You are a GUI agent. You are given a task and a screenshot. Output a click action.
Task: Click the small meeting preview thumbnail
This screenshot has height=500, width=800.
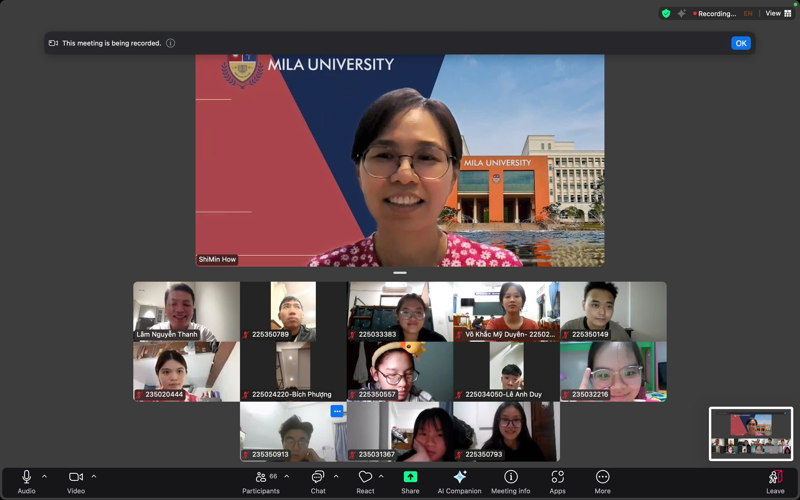point(751,434)
